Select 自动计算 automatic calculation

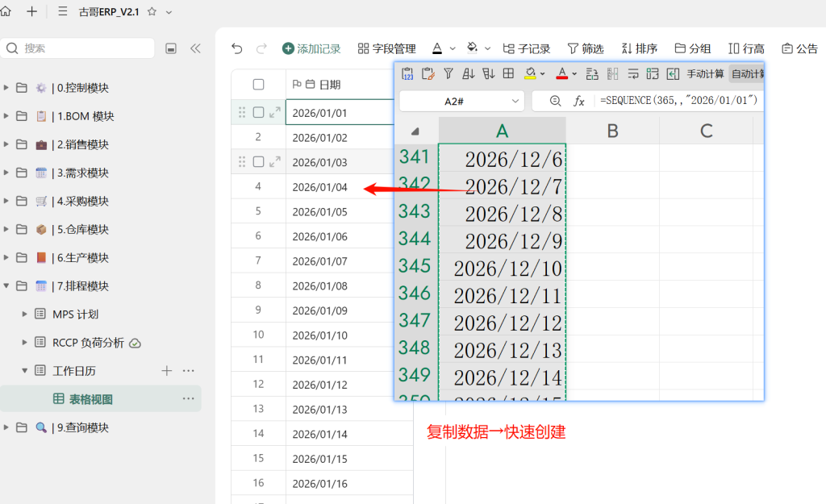[x=747, y=74]
